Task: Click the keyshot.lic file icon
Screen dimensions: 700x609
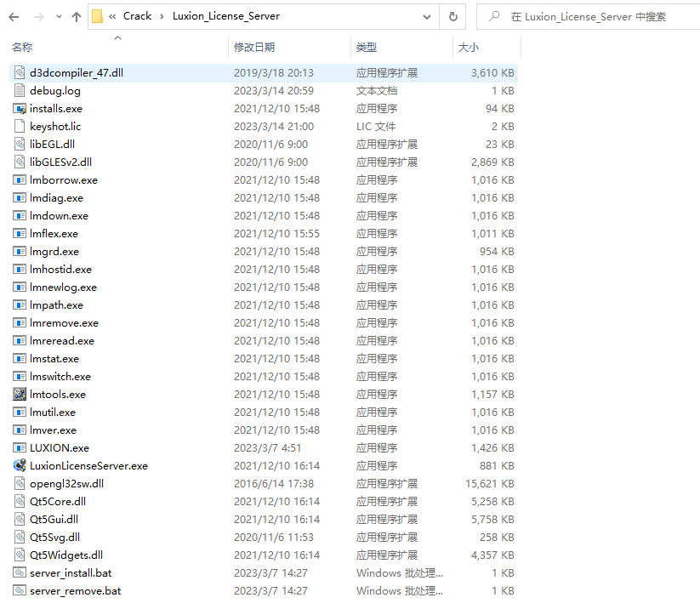Action: click(20, 126)
